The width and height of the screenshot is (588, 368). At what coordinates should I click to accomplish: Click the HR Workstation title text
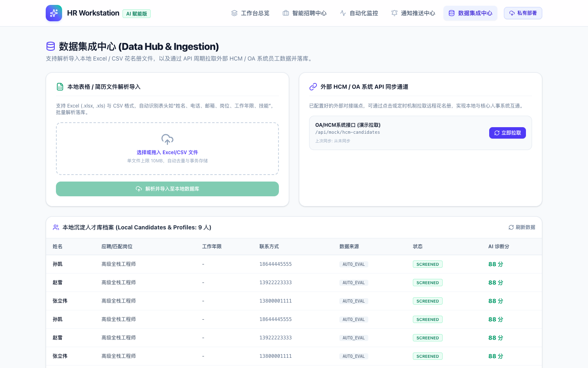click(x=93, y=13)
